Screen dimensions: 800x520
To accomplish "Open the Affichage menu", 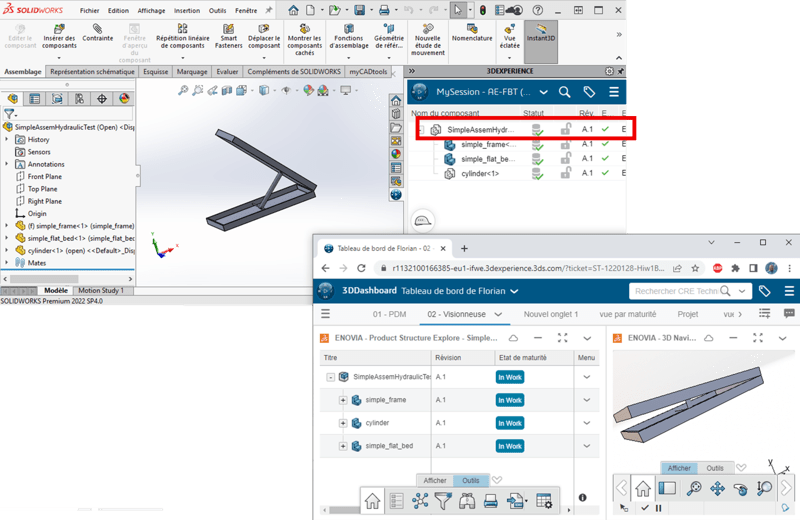I will click(152, 11).
